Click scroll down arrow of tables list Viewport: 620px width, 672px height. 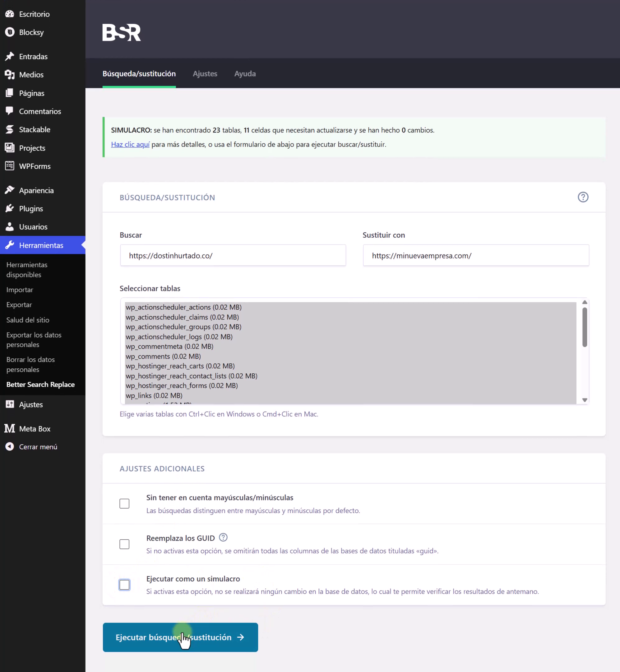[585, 400]
